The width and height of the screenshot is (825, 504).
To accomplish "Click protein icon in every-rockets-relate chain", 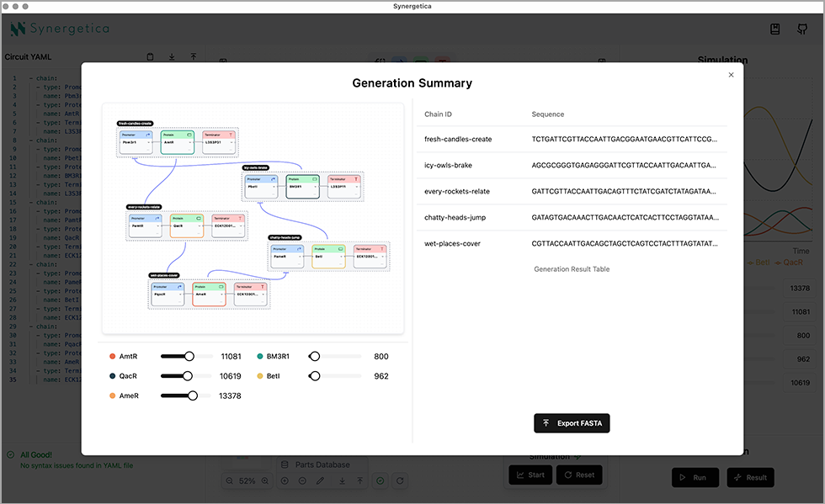I will click(x=199, y=218).
